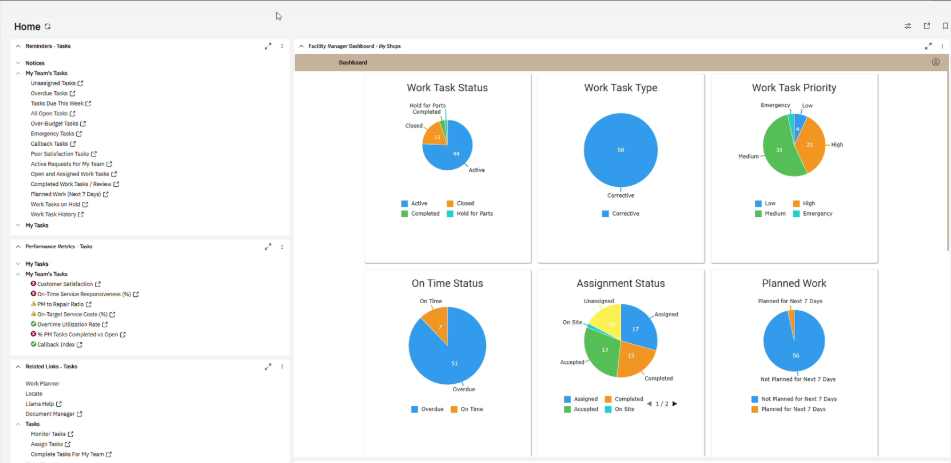Viewport: 951px width, 463px height.
Task: Toggle Hold for Parts legend swatch
Action: (x=450, y=214)
